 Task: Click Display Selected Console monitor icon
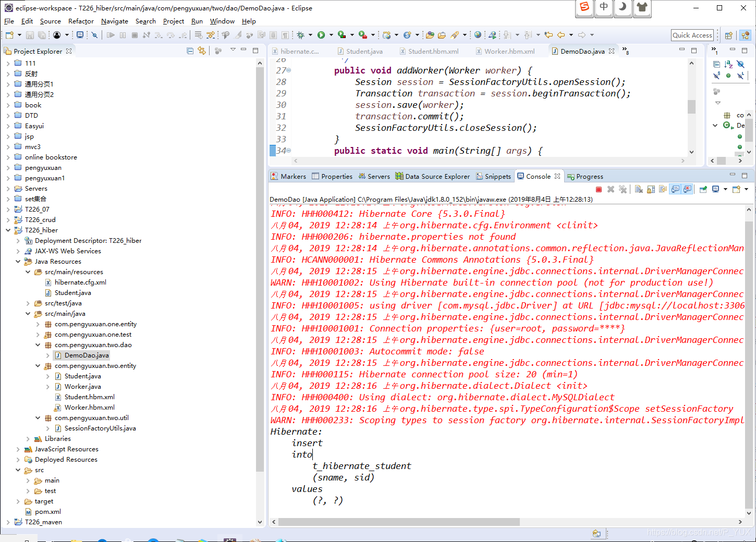[x=715, y=189]
